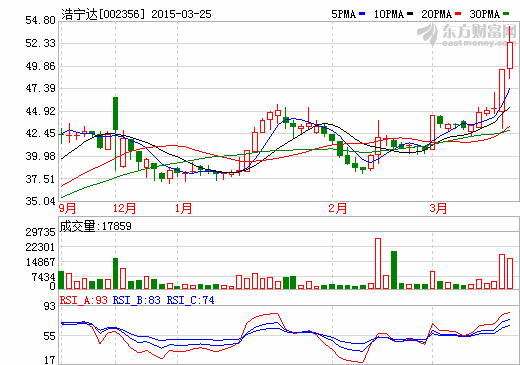Click the 1月 time axis label
This screenshot has height=365, width=520.
click(184, 208)
